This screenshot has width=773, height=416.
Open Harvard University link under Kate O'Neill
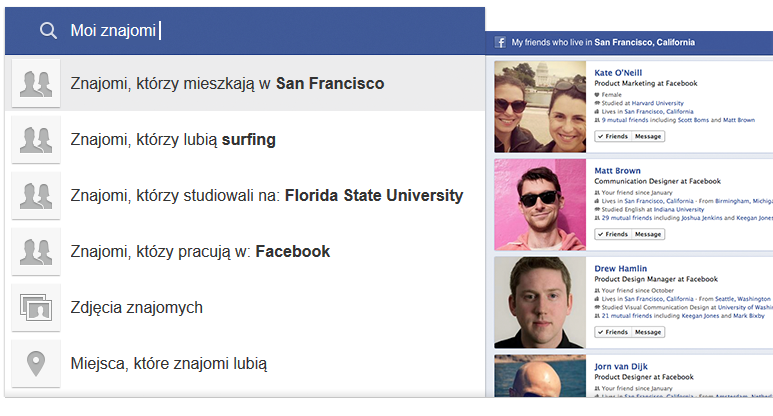pos(658,103)
